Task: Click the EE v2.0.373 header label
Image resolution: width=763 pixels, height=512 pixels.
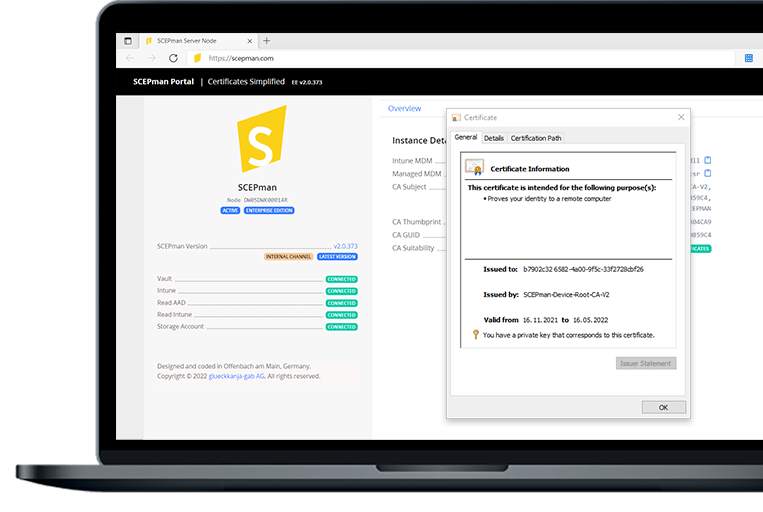Action: [x=307, y=82]
